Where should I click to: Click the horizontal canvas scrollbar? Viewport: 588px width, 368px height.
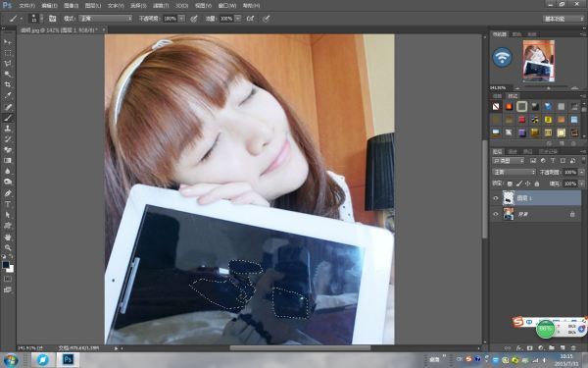[x=300, y=347]
